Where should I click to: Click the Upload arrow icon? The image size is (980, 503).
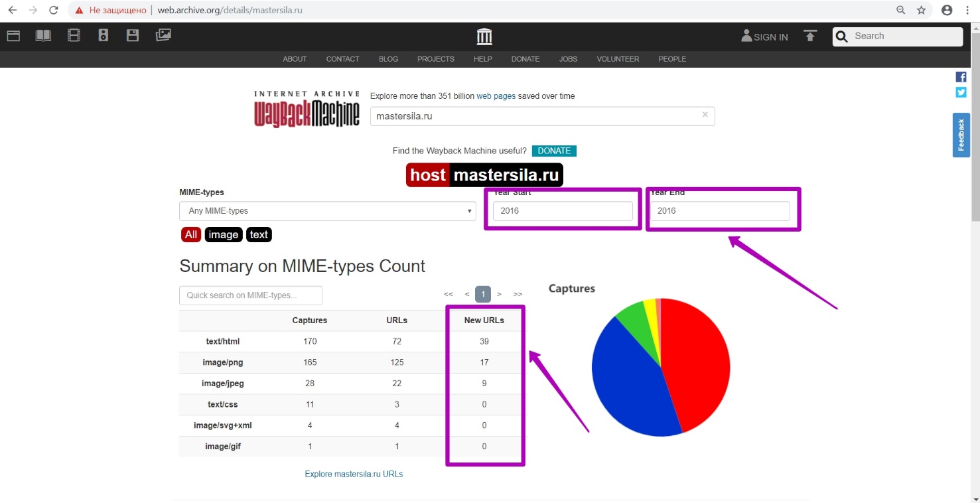pos(810,36)
